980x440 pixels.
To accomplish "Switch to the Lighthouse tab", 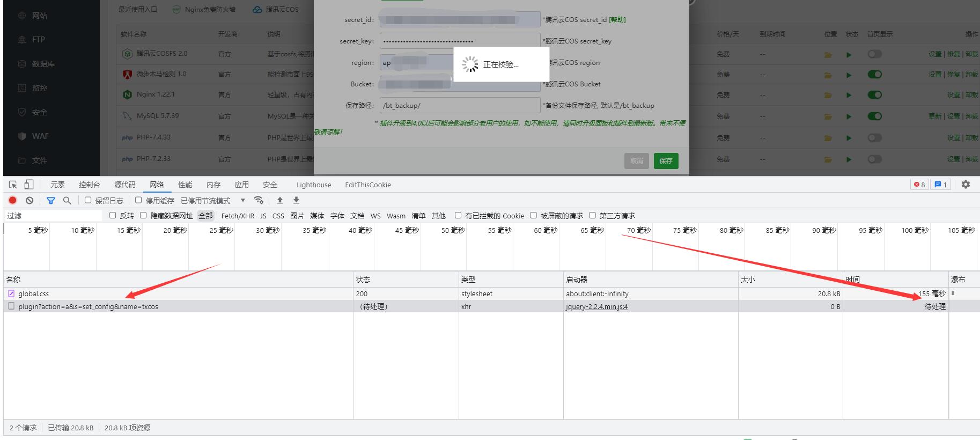I will pos(314,185).
